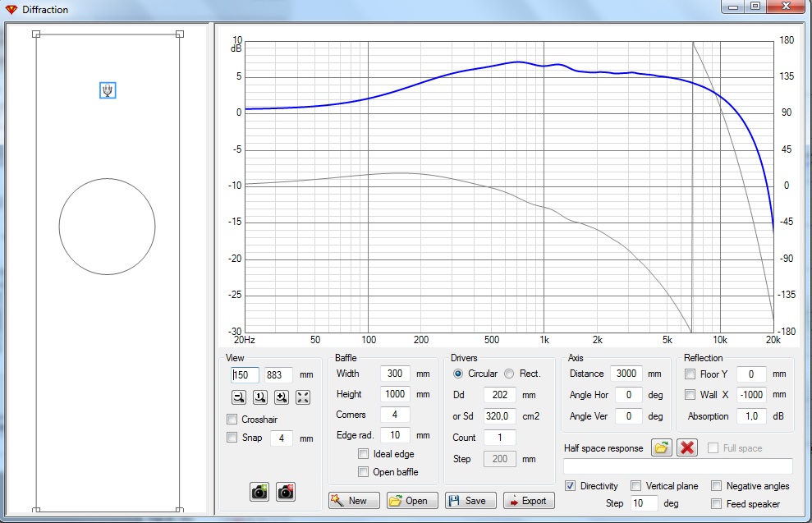Minimize the Diffraction window

pyautogui.click(x=734, y=7)
